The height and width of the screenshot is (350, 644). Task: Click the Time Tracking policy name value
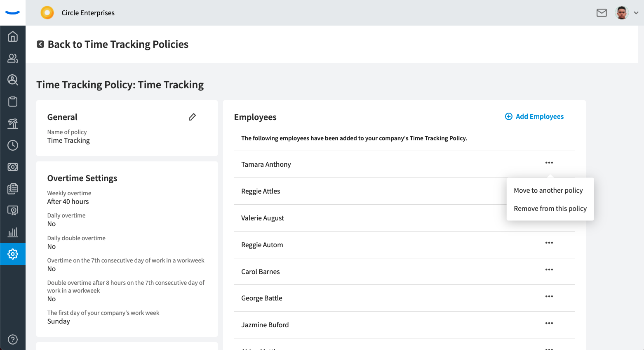pos(68,140)
